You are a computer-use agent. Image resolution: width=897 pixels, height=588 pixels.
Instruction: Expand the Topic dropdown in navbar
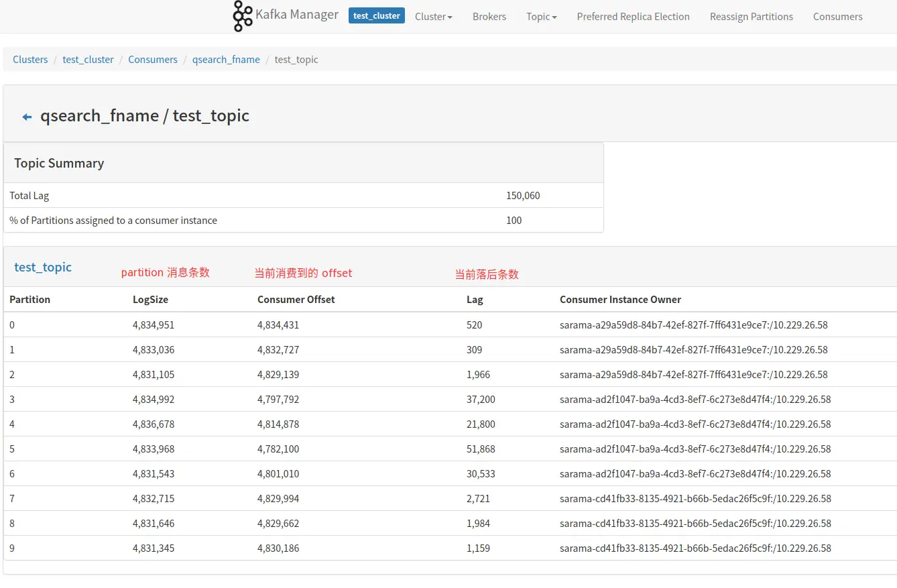[x=541, y=17]
